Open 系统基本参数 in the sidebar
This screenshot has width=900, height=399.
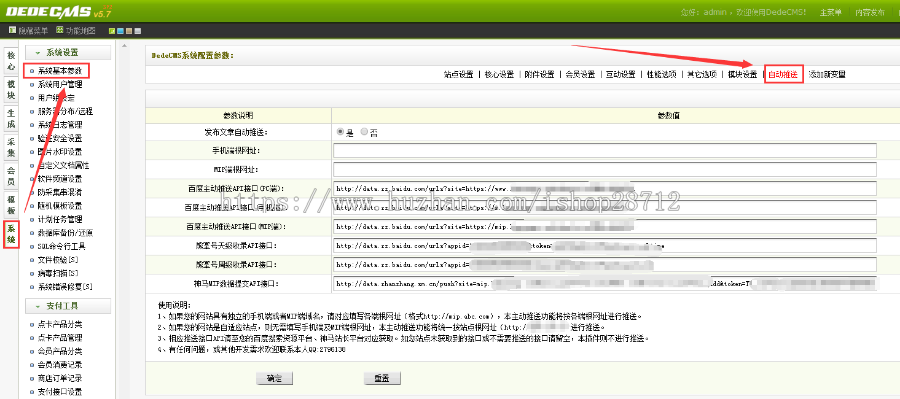click(x=60, y=71)
